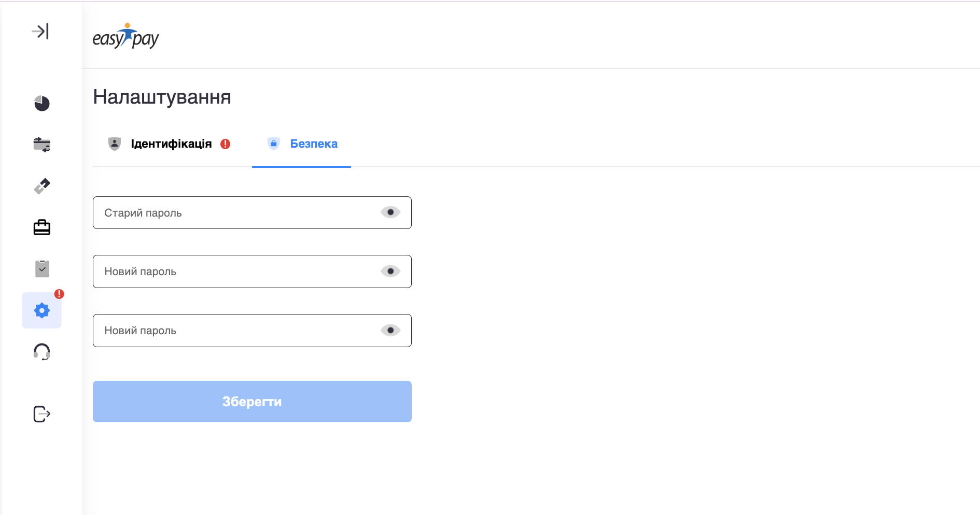
Task: Toggle visibility of first Новий пароль field
Action: click(390, 271)
